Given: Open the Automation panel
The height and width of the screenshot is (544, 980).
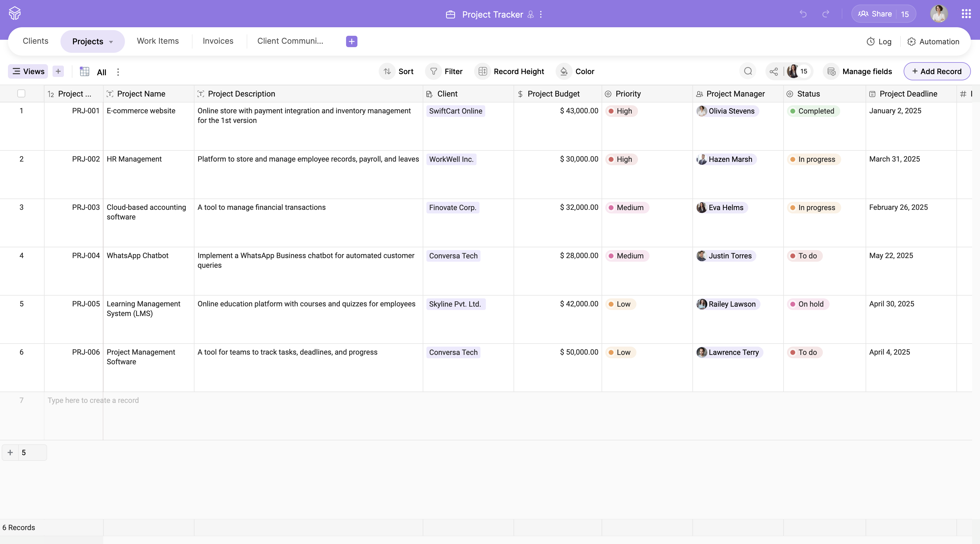Looking at the screenshot, I should [x=933, y=41].
